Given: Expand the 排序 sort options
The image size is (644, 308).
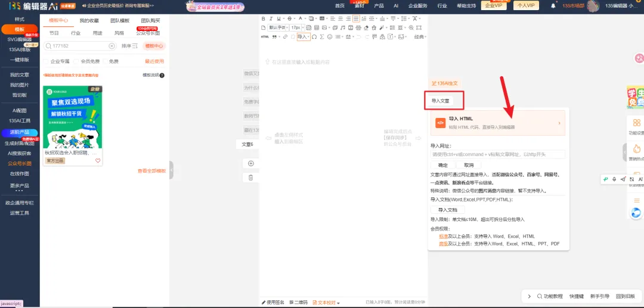Looking at the screenshot, I should (x=129, y=46).
